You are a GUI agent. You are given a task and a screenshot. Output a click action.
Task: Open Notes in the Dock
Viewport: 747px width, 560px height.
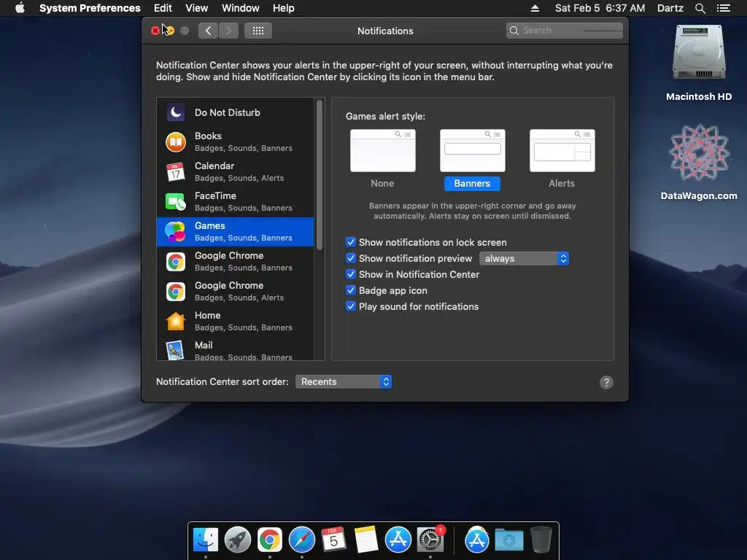(x=366, y=540)
